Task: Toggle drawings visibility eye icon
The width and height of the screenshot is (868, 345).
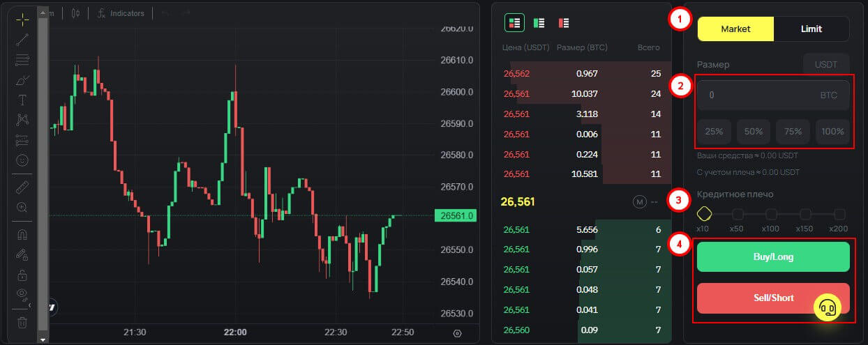Action: click(22, 293)
